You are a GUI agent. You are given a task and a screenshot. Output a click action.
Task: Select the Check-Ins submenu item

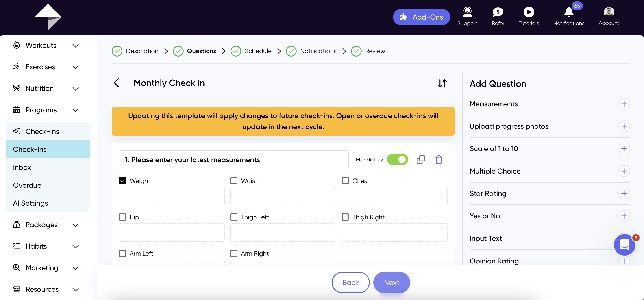coord(48,149)
